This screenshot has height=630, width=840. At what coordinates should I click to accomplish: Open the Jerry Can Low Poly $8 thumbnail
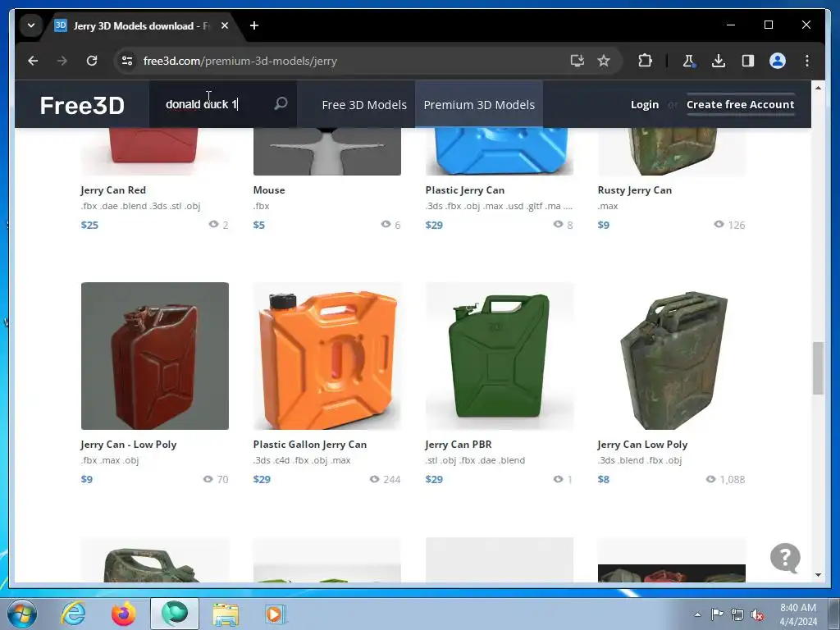[x=672, y=356]
